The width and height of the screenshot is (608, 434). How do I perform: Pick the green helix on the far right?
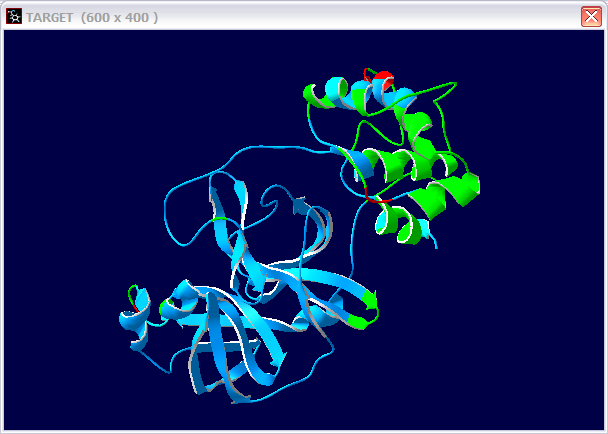[x=465, y=185]
